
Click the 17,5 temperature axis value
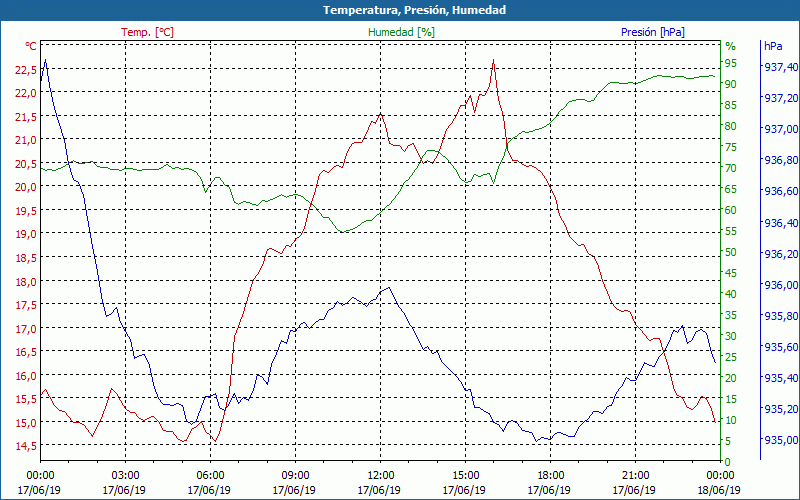26,305
